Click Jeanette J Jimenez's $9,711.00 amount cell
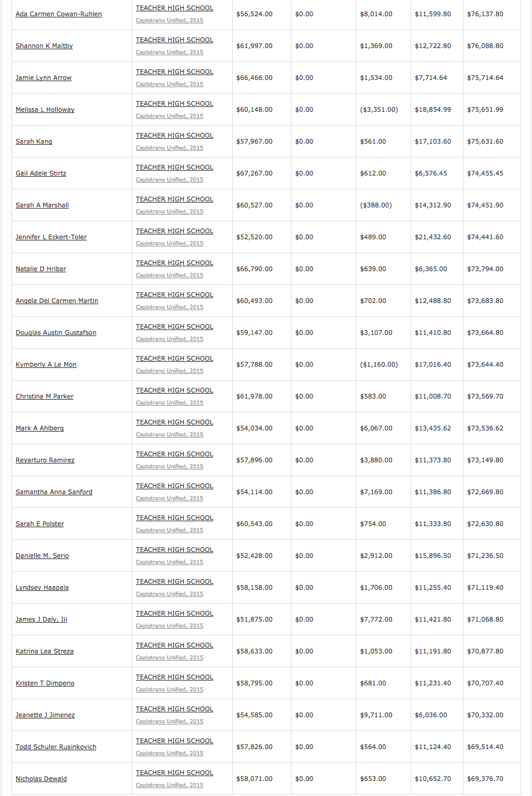Image resolution: width=532 pixels, height=796 pixels. [376, 715]
